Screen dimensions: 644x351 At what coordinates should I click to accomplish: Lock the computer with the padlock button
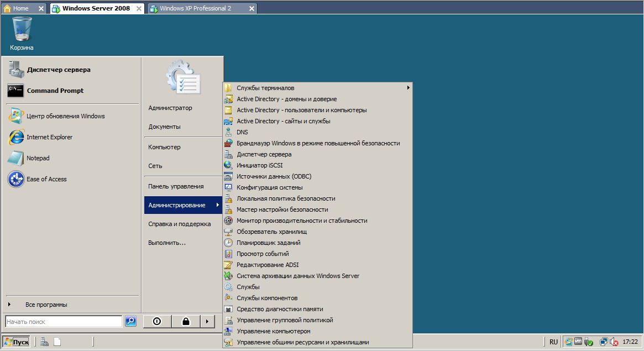[186, 322]
